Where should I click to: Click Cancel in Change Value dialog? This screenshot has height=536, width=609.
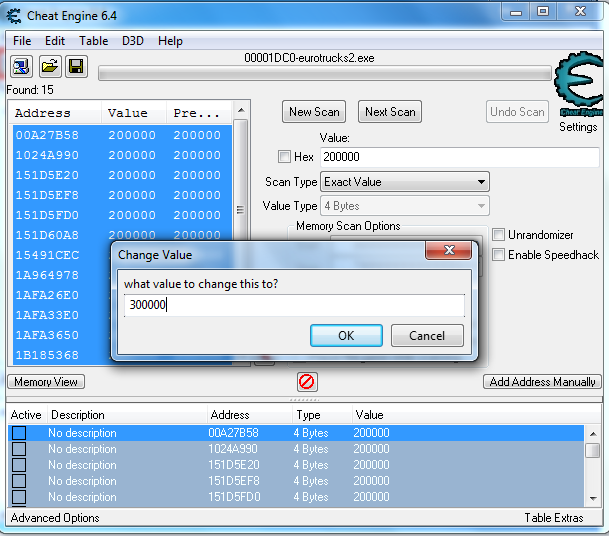coord(427,335)
